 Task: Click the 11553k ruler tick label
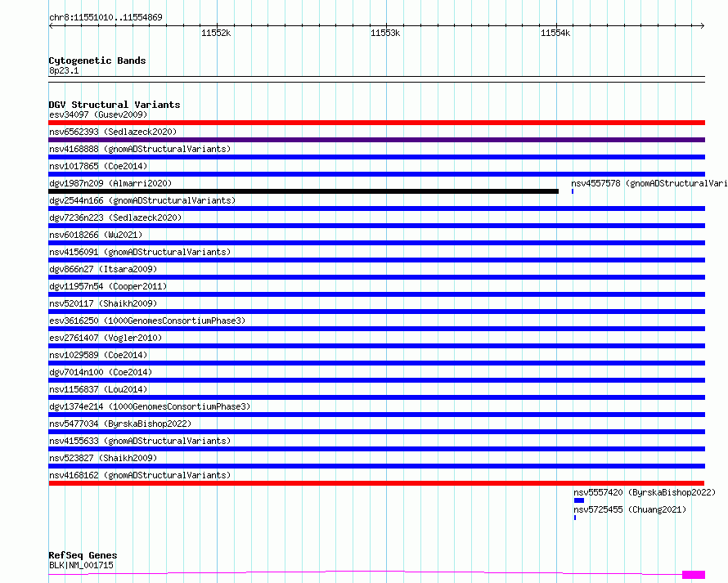tap(385, 33)
